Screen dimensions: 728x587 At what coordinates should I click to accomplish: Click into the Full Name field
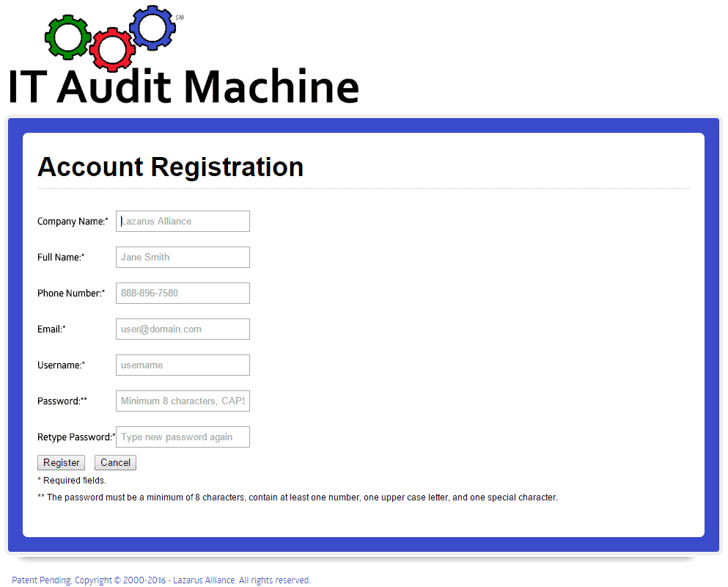click(183, 257)
